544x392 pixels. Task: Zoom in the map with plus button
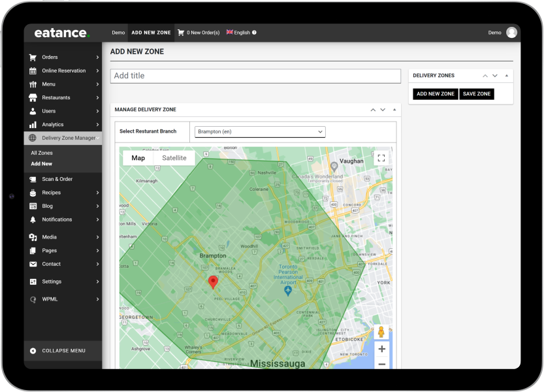coord(381,349)
